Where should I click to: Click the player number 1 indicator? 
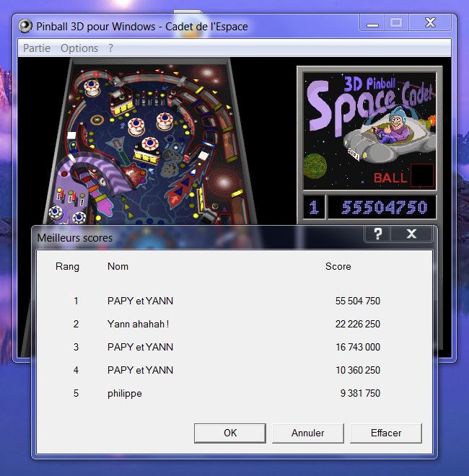(314, 208)
